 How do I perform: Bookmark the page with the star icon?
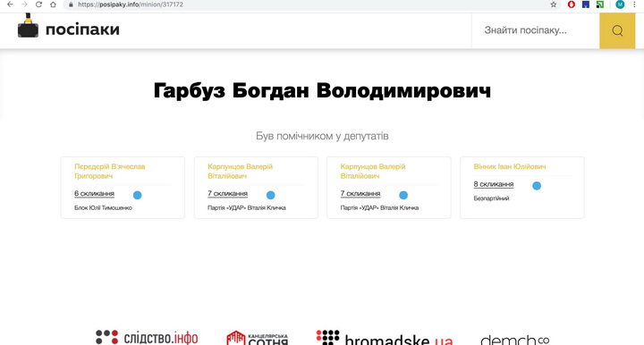pyautogui.click(x=554, y=4)
